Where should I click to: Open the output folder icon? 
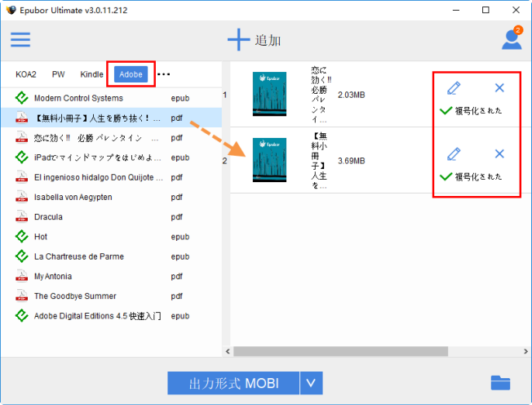pos(500,383)
